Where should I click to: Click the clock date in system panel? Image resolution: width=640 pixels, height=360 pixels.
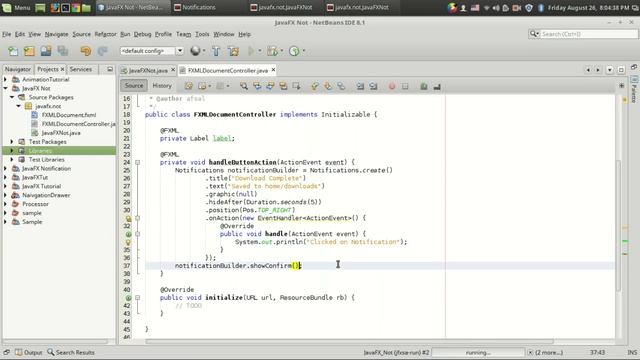pyautogui.click(x=589, y=7)
